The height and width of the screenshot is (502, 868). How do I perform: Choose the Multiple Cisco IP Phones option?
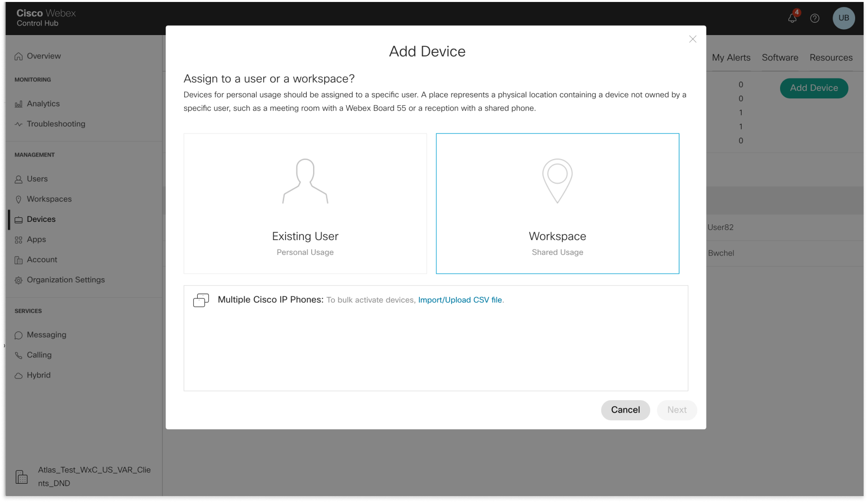(x=271, y=299)
